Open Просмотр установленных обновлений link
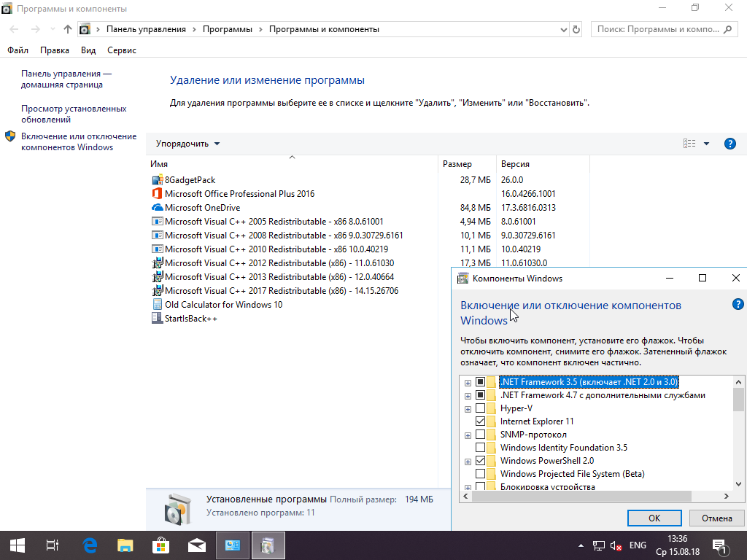This screenshot has height=560, width=747. (74, 114)
